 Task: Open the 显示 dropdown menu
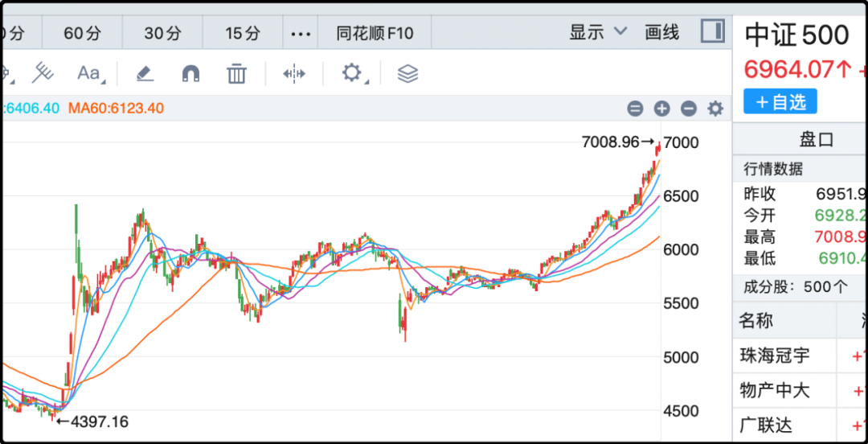(x=598, y=32)
